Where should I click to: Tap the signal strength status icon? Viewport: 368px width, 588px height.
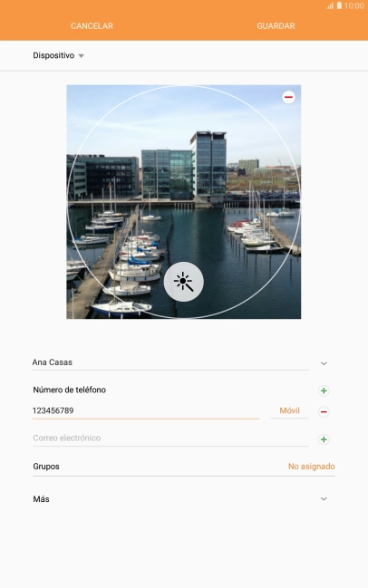coord(330,5)
